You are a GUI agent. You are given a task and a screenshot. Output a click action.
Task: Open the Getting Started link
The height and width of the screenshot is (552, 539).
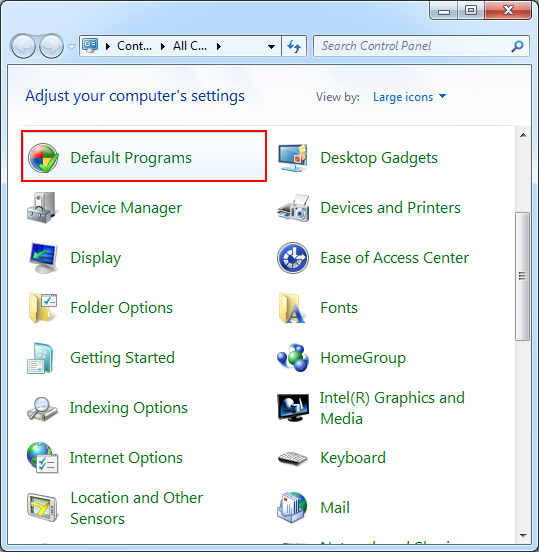[x=123, y=358]
